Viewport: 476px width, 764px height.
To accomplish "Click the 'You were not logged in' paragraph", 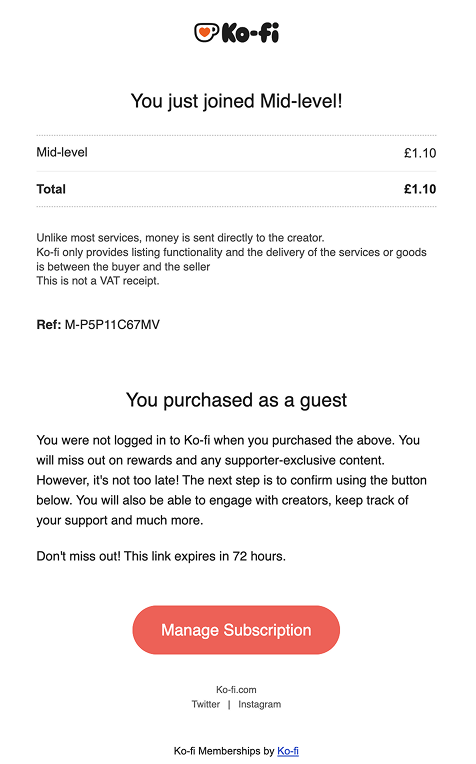I will (231, 480).
